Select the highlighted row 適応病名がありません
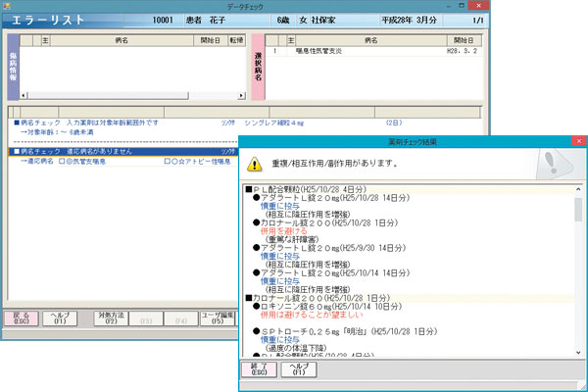This screenshot has height=392, width=588. (123, 152)
